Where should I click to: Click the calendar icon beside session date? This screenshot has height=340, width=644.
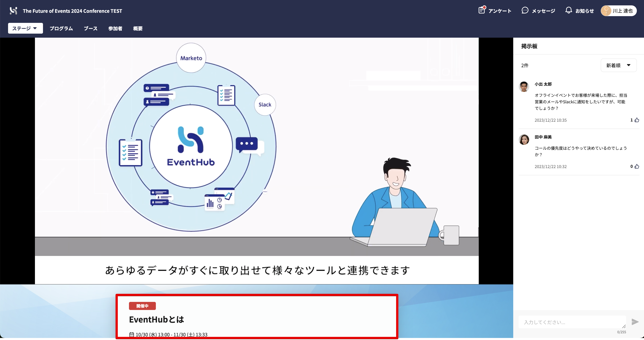click(x=131, y=334)
